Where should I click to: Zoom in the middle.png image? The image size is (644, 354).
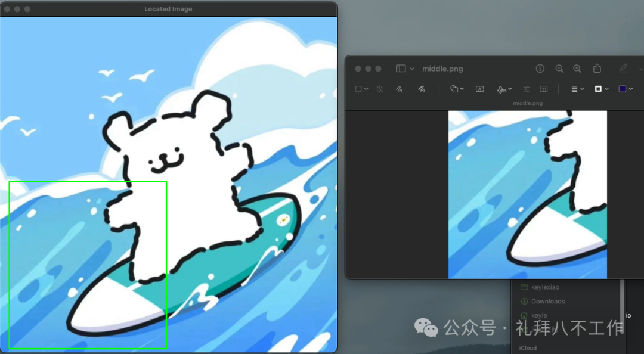[577, 69]
